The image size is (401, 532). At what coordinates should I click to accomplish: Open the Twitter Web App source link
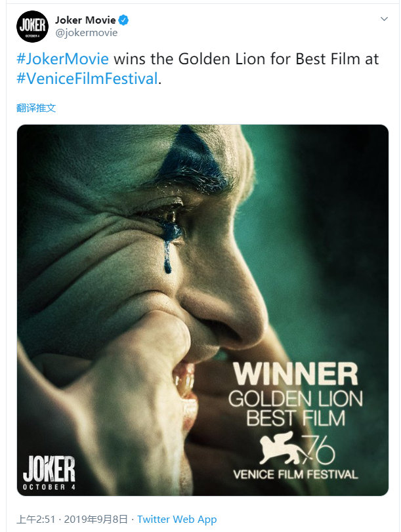(x=177, y=519)
